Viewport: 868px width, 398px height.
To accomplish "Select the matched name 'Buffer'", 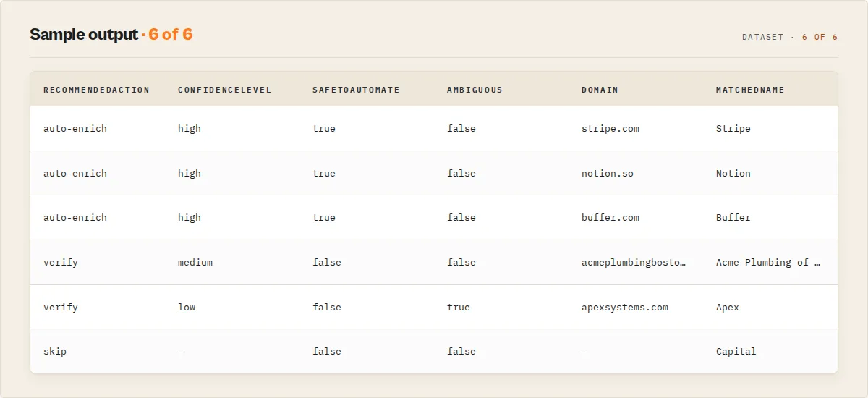I will (733, 217).
